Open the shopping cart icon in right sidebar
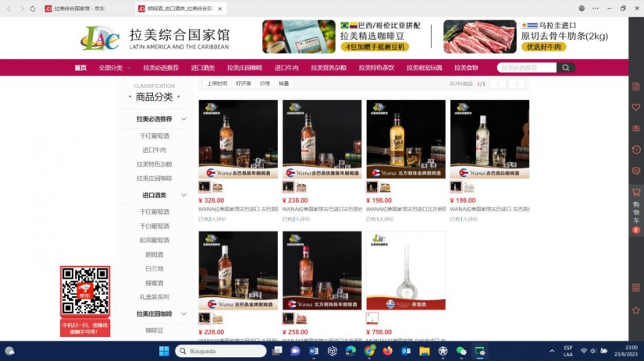This screenshot has height=361, width=644. (635, 192)
